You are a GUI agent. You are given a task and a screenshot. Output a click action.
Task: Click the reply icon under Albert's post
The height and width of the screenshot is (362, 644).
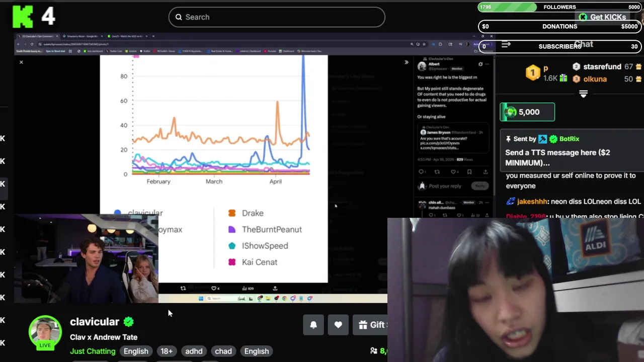tap(422, 172)
